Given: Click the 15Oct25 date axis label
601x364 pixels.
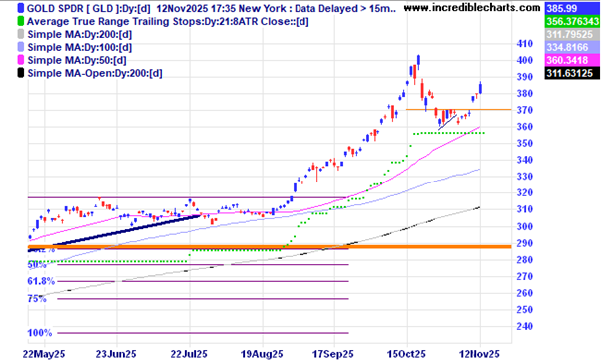Looking at the screenshot, I should (x=406, y=354).
